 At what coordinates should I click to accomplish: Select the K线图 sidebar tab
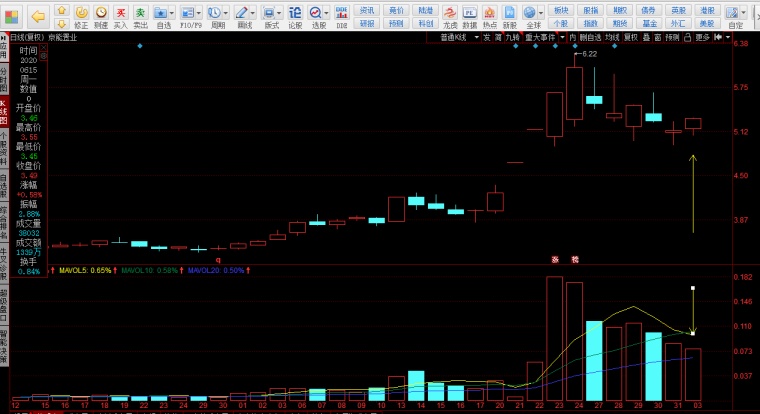click(4, 111)
